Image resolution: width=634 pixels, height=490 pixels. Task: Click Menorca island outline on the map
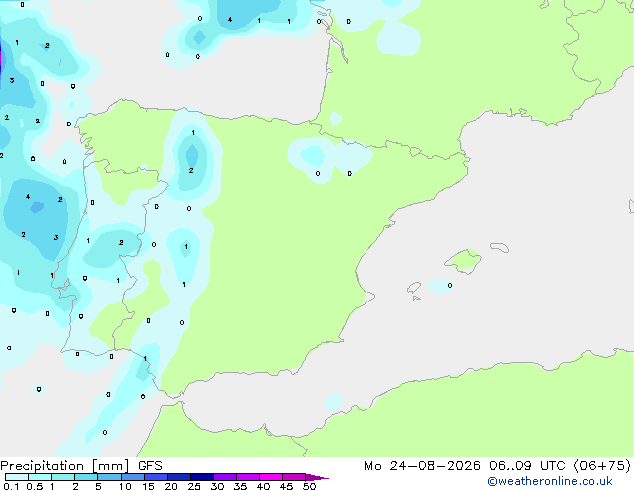(x=500, y=247)
